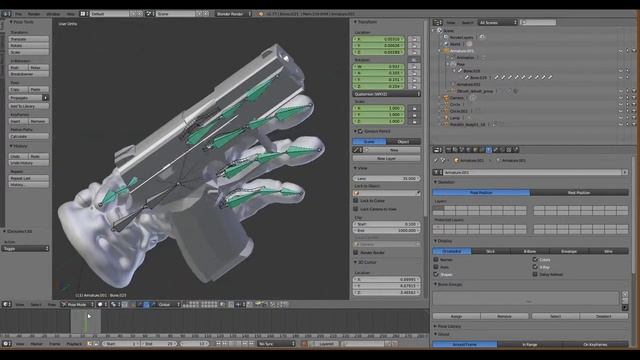Click the Lamp object icon in the outliner

tap(446, 118)
